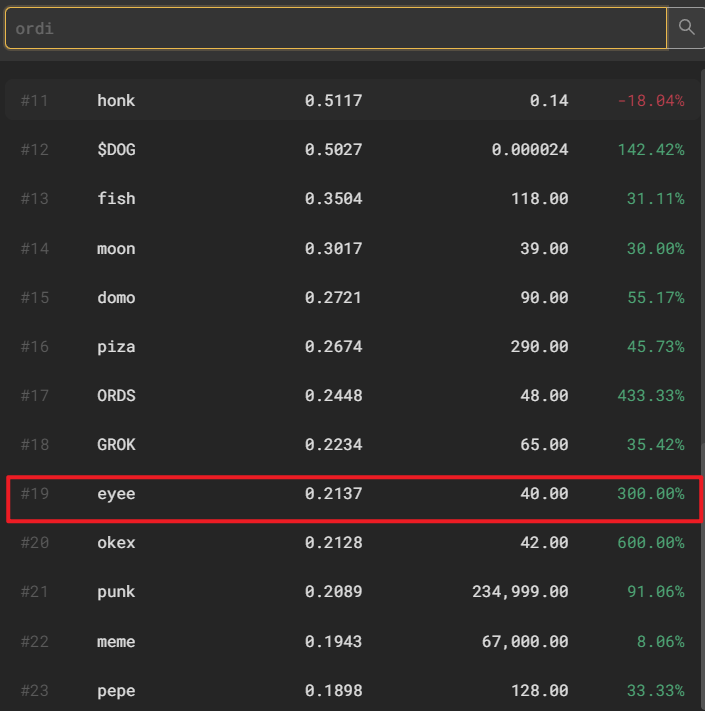Click the 0.2128 value for okex

pos(333,542)
